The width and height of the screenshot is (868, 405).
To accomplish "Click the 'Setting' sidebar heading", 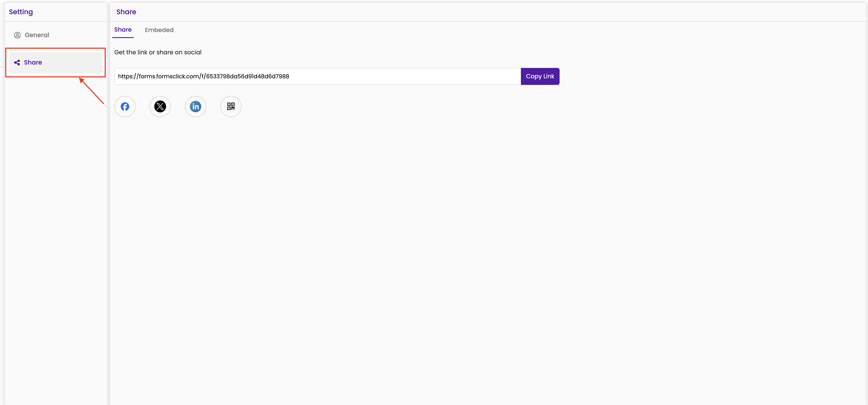I will click(x=21, y=12).
